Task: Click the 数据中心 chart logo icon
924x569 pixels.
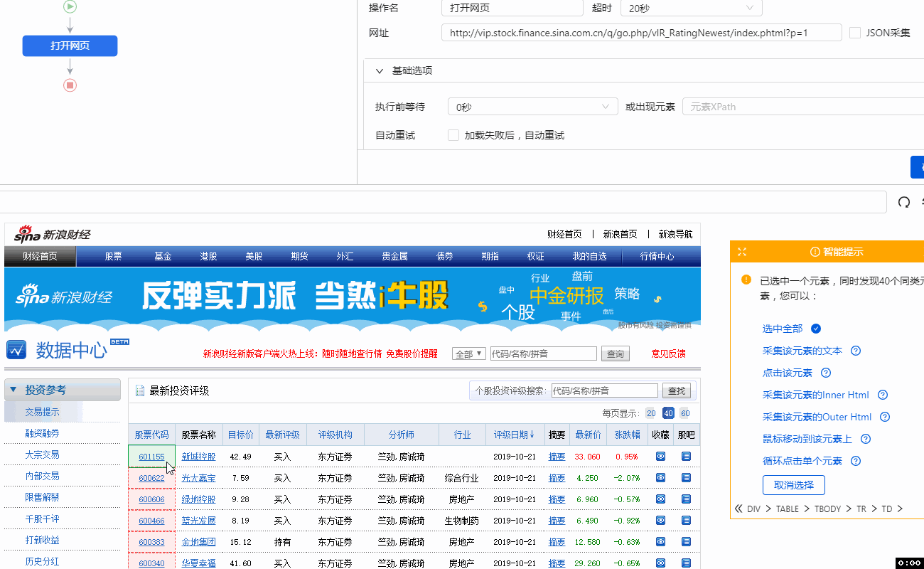Action: pos(16,350)
